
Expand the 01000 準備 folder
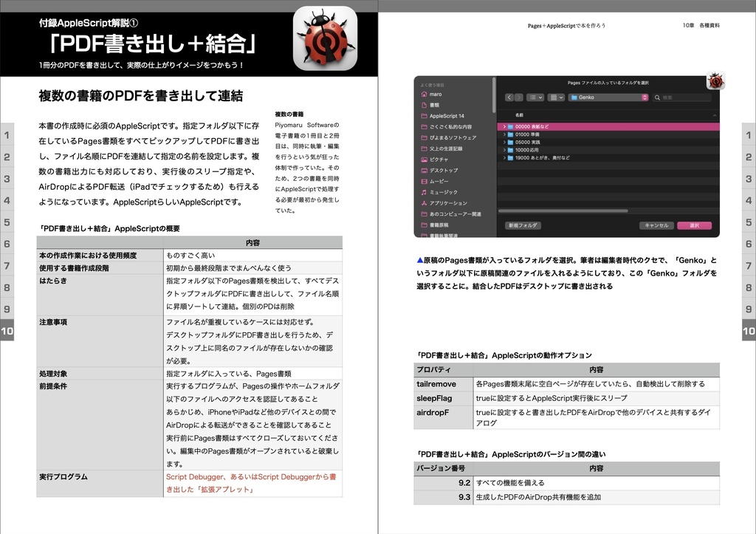click(x=504, y=134)
